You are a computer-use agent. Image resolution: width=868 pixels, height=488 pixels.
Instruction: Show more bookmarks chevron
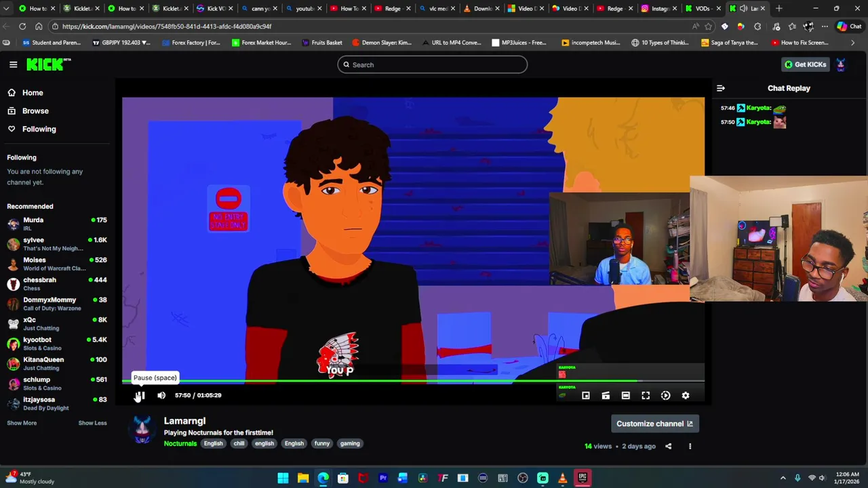pyautogui.click(x=852, y=42)
